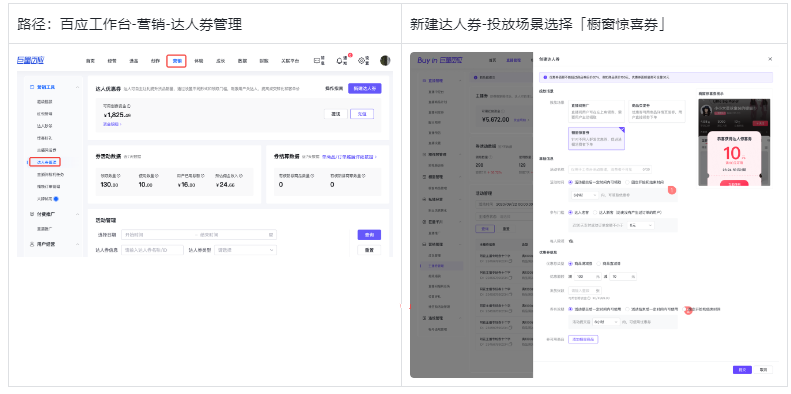
Task: Open the notification bell icon
Action: (x=340, y=61)
